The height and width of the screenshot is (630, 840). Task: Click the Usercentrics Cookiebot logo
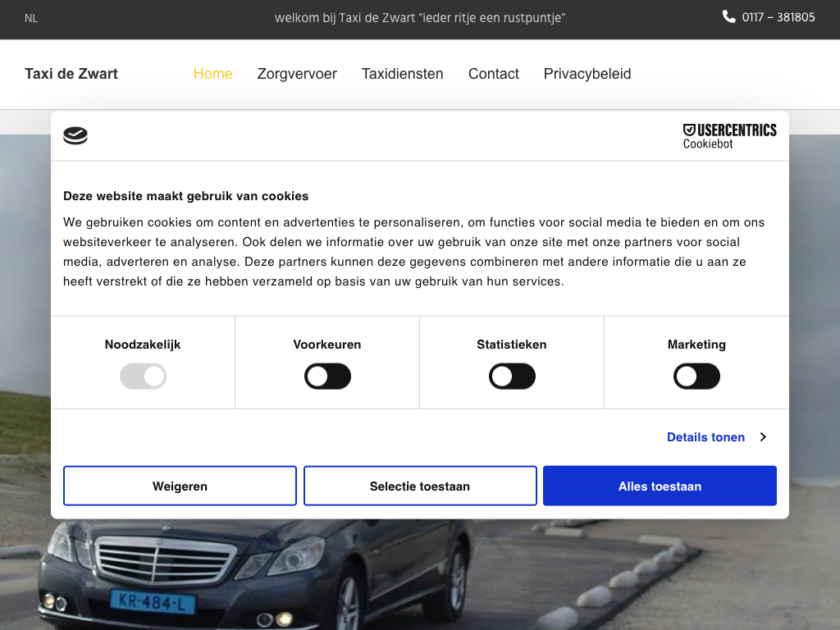click(729, 136)
